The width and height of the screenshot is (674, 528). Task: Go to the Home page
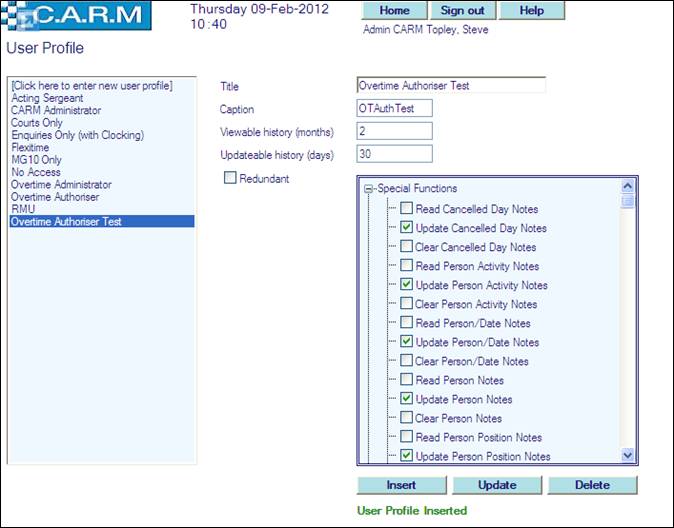(395, 11)
